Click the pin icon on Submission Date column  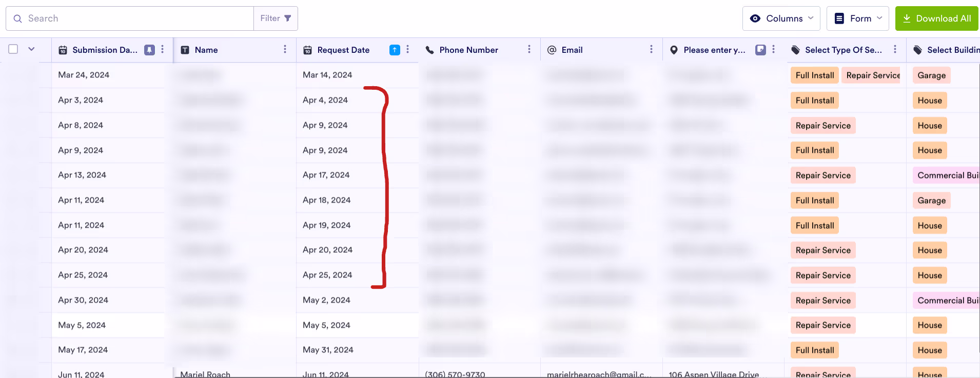tap(149, 50)
